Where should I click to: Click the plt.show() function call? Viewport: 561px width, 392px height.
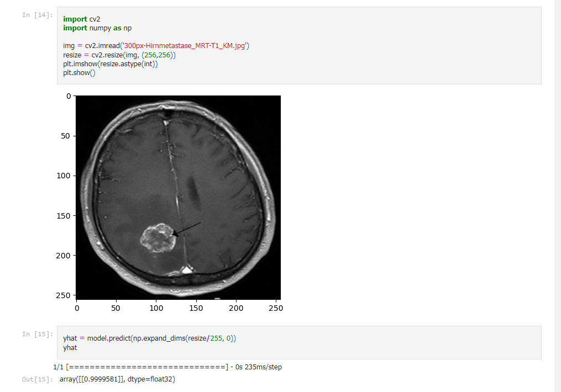click(78, 72)
